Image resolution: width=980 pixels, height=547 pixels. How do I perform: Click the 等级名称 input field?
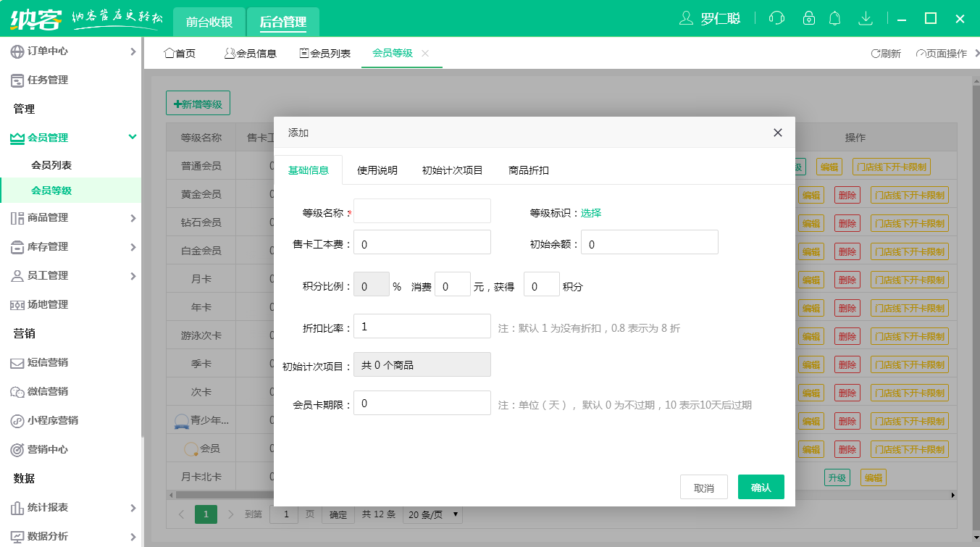click(x=422, y=211)
